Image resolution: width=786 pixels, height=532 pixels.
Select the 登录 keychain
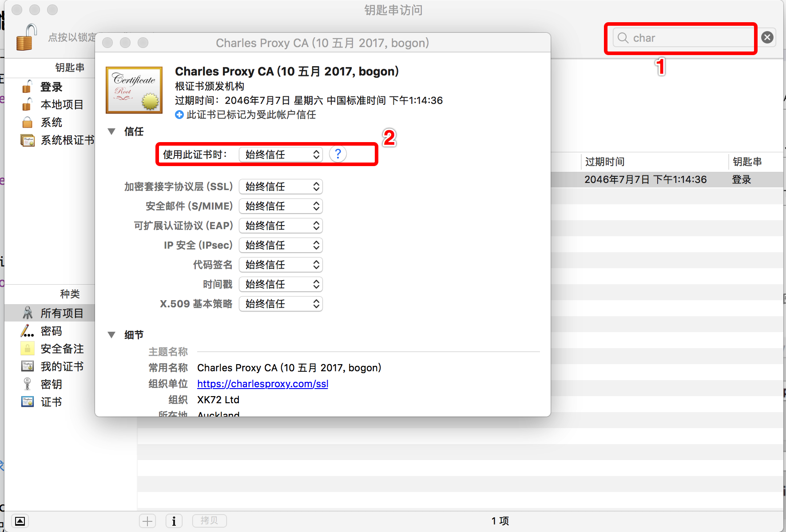click(52, 87)
